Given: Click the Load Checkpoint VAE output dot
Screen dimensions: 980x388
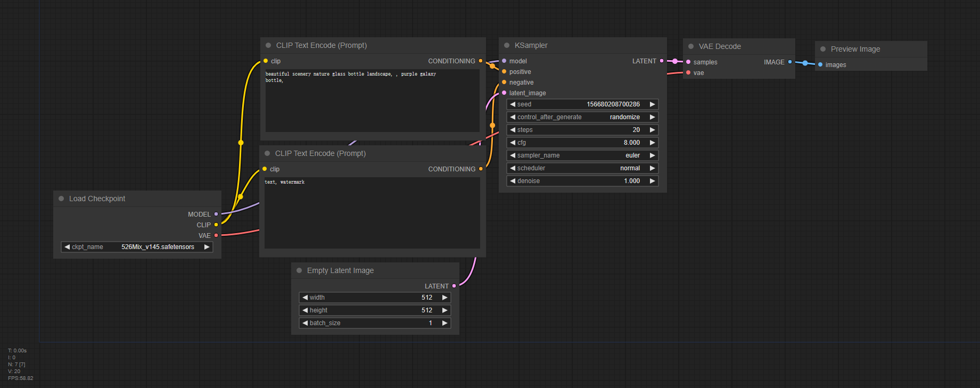Looking at the screenshot, I should pyautogui.click(x=216, y=235).
